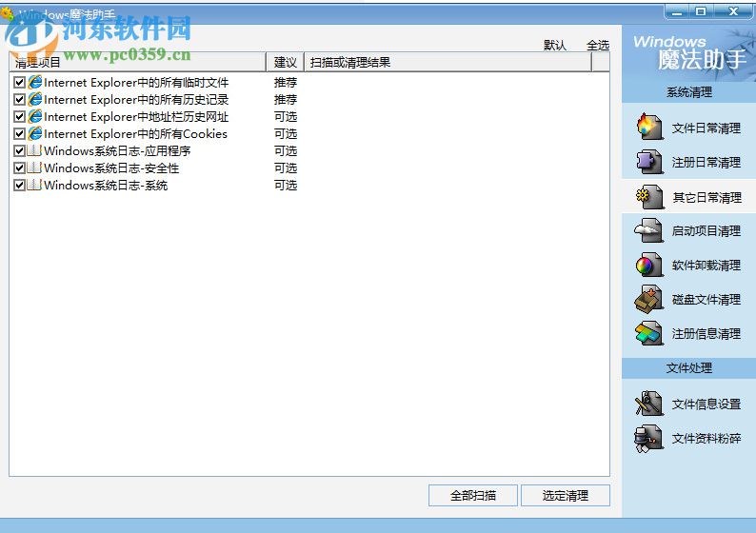Select row text Internet Explorer中的所有历史记录
Viewport: 756px width, 533px height.
[x=136, y=100]
